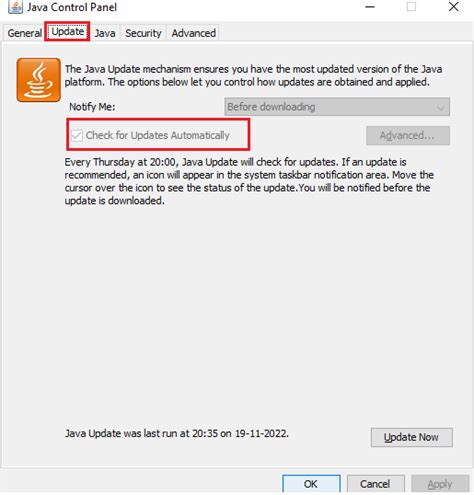Maximize the Java Control Panel window
This screenshot has height=495, width=474.
click(411, 7)
